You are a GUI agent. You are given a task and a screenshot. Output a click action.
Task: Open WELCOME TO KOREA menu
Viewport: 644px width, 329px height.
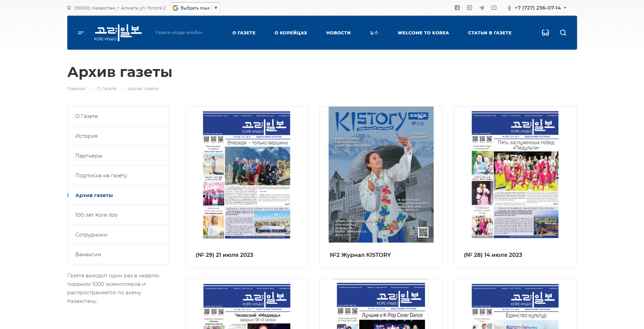tap(423, 33)
